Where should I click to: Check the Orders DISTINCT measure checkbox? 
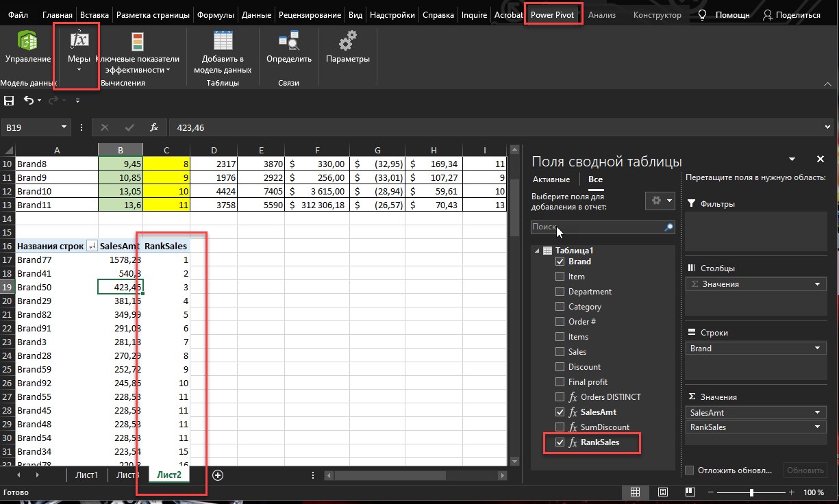pyautogui.click(x=560, y=397)
